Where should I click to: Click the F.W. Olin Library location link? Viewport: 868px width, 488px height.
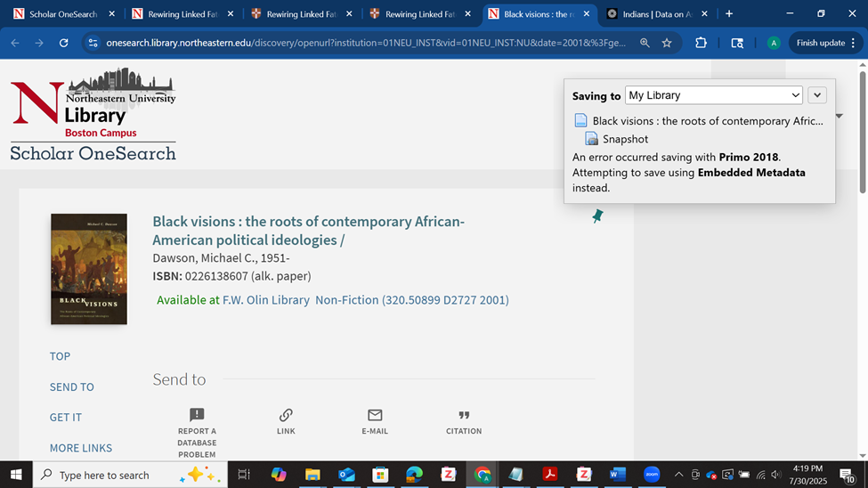point(265,300)
